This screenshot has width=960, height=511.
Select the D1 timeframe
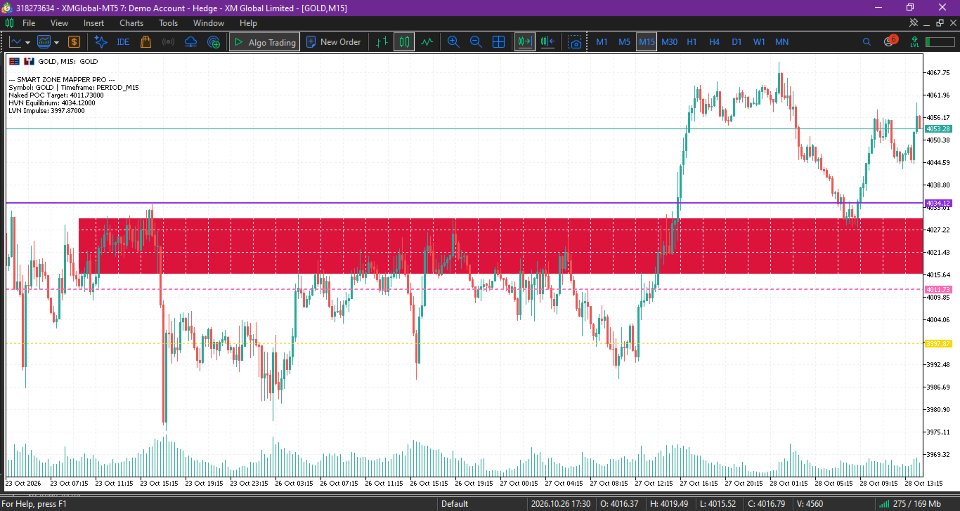[x=737, y=42]
